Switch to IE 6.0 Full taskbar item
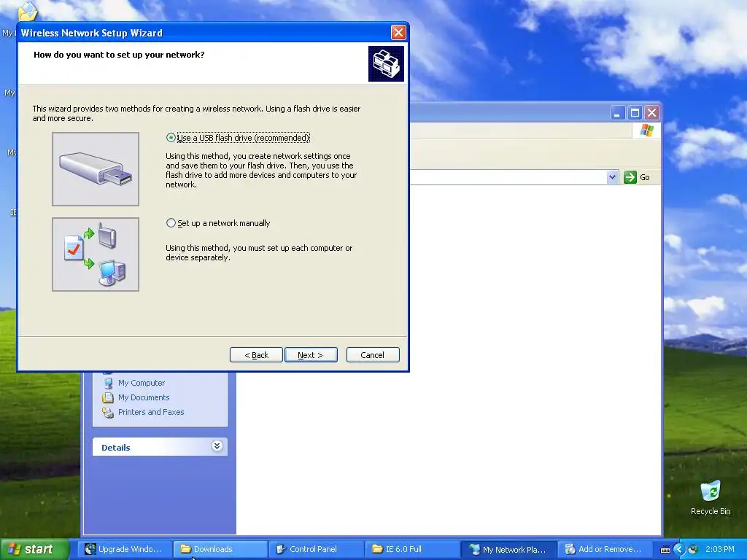 click(413, 549)
